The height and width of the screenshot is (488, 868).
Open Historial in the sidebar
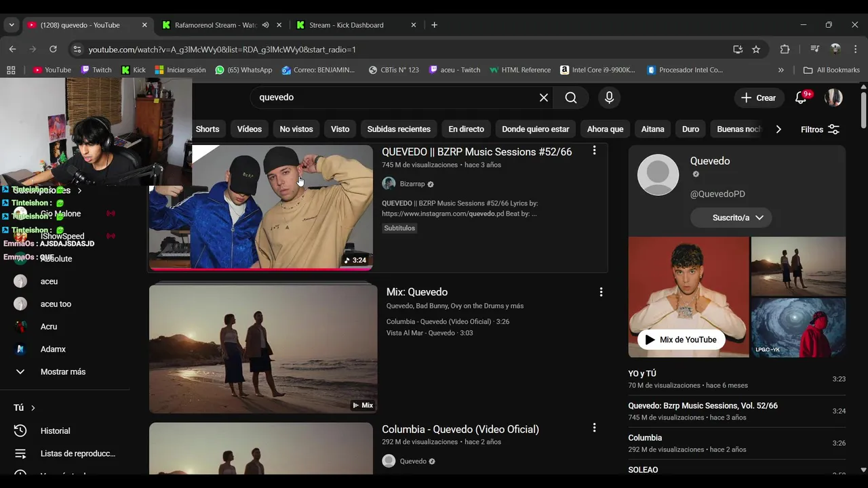(55, 431)
